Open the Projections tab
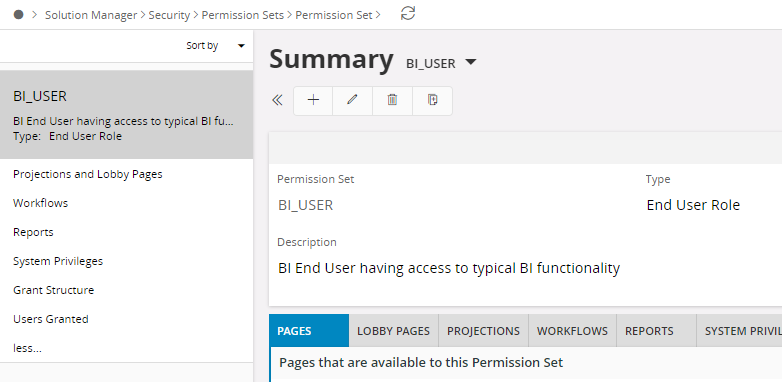 [x=483, y=331]
